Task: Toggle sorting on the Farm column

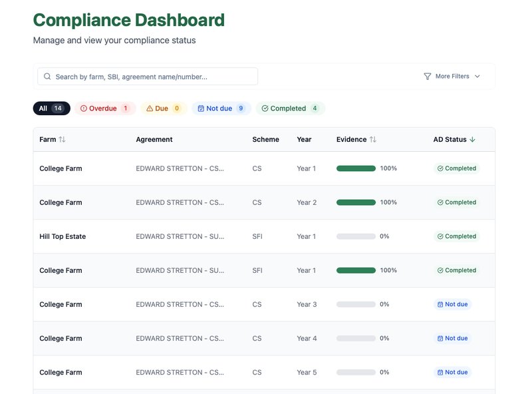Action: 61,139
